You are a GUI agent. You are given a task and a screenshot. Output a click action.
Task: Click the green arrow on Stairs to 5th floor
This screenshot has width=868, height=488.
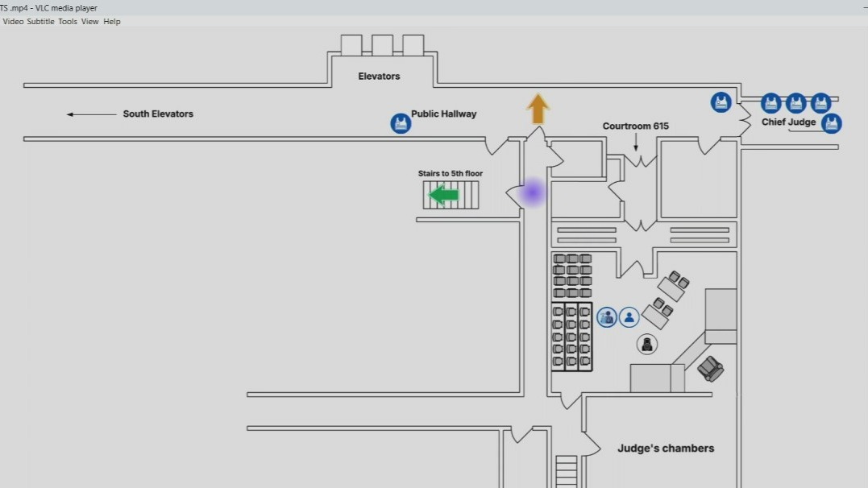pyautogui.click(x=442, y=194)
